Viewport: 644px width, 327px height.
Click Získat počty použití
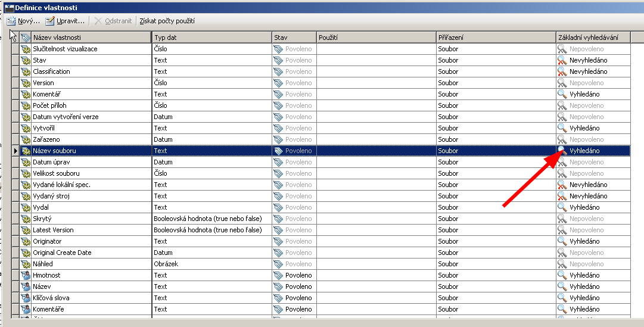(x=167, y=21)
